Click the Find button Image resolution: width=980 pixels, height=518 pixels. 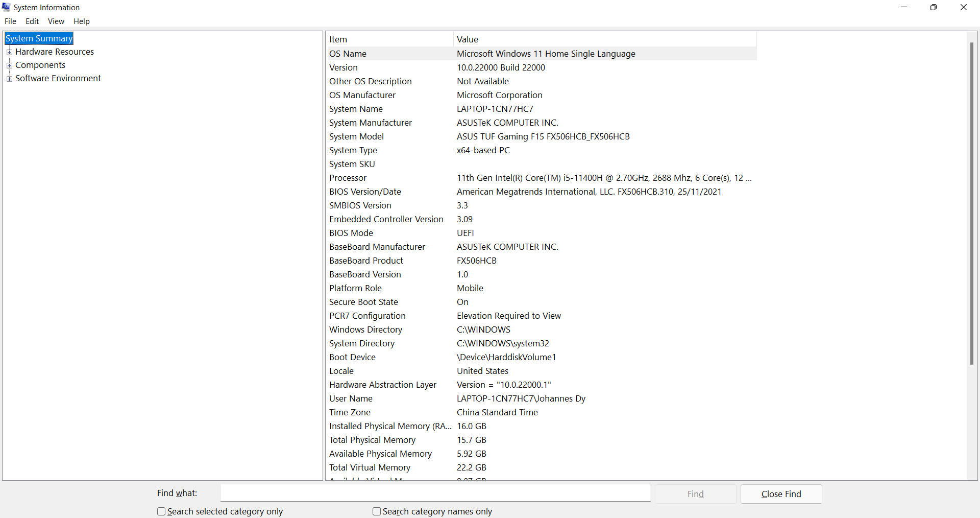(695, 494)
